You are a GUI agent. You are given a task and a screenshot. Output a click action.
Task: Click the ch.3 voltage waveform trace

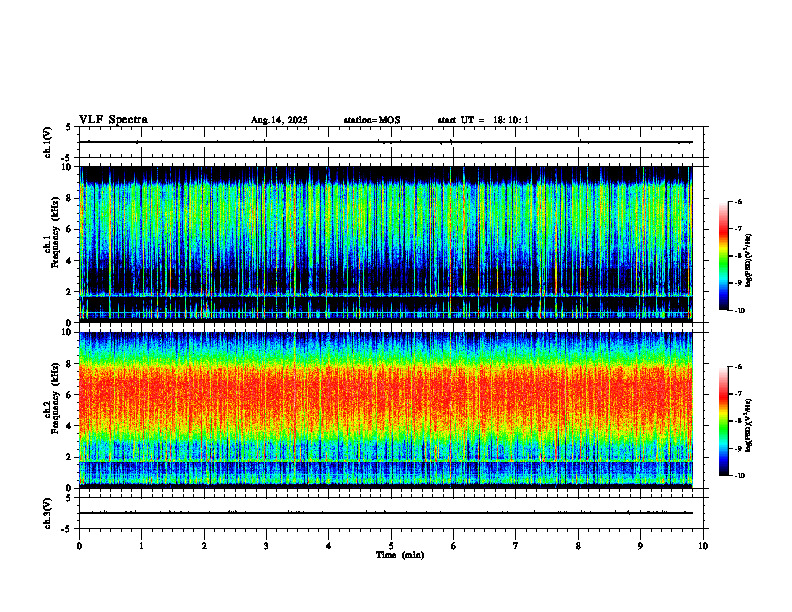click(385, 513)
